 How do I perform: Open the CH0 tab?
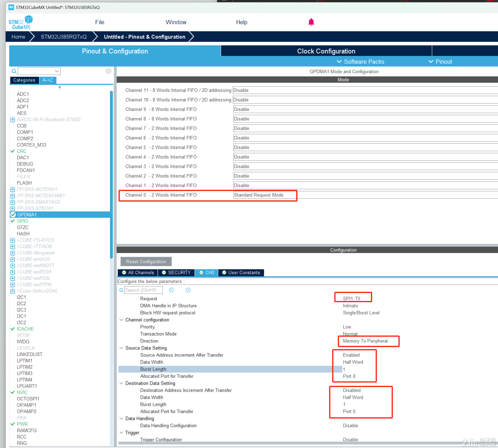207,272
